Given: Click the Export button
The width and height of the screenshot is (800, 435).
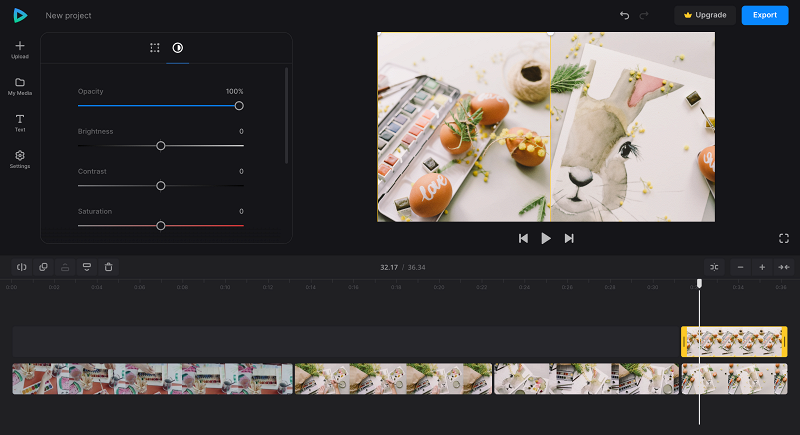Looking at the screenshot, I should (x=765, y=15).
